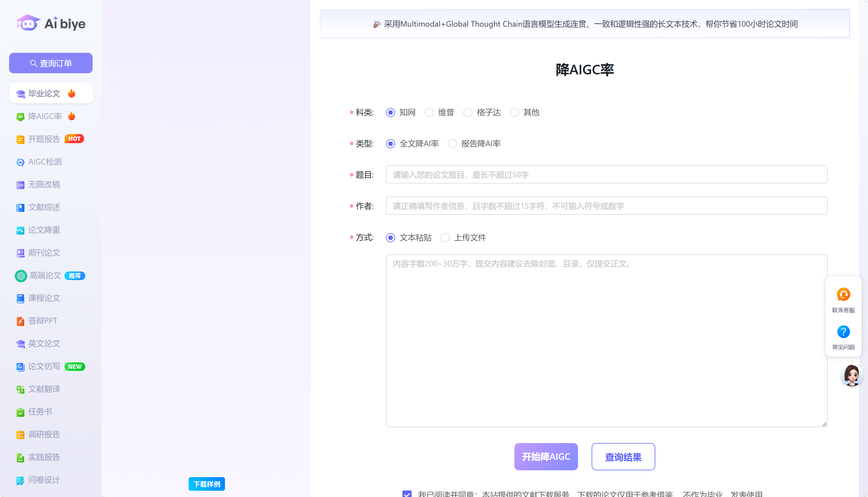Click the 联系客服 headset icon
Screen dimensions: 868x497
coord(843,295)
